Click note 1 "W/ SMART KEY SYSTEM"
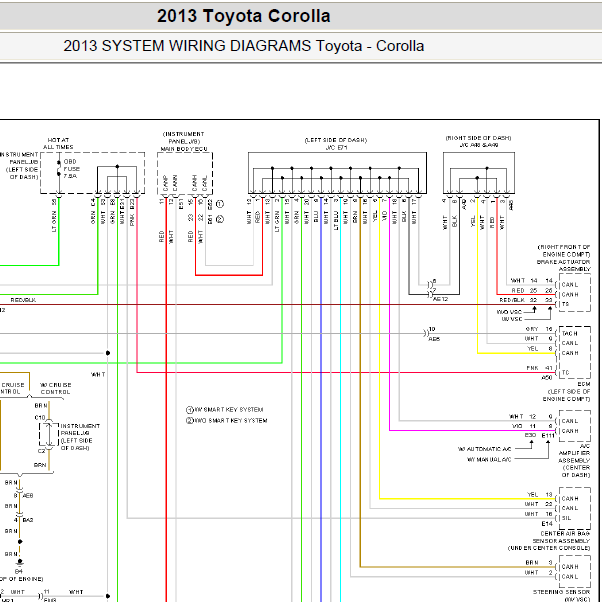Image resolution: width=602 pixels, height=602 pixels. (x=225, y=410)
